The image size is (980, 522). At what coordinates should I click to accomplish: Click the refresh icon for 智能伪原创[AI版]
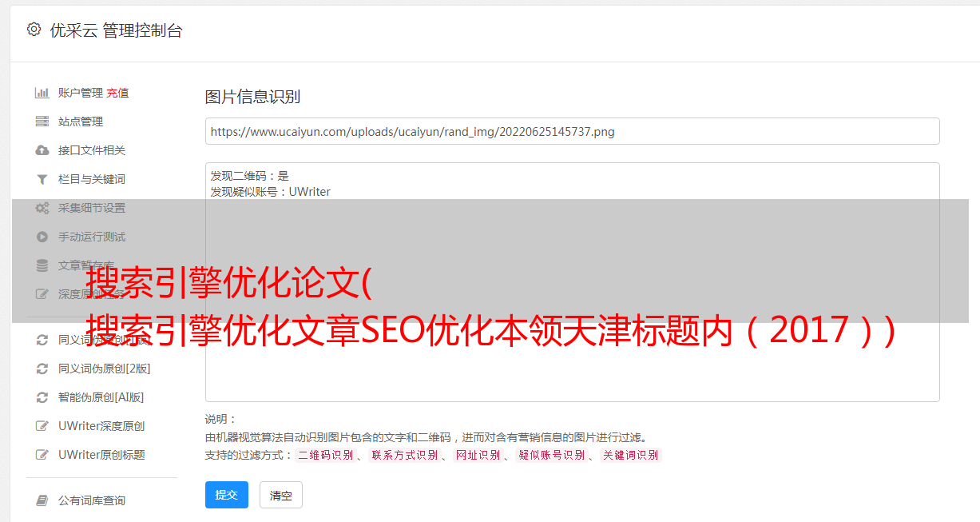(x=42, y=397)
